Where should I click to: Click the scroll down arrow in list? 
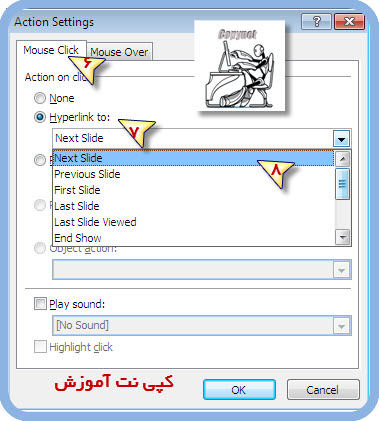343,238
